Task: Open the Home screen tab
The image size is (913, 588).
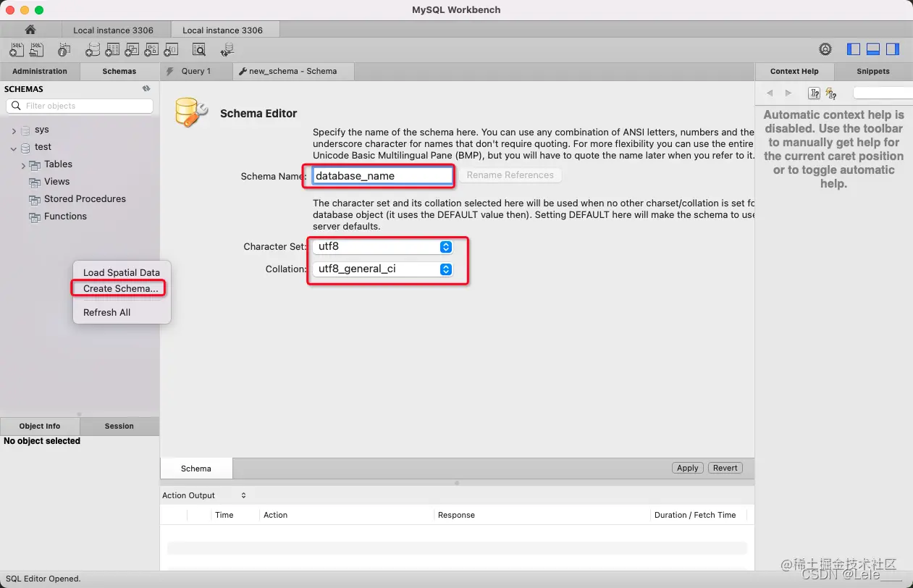Action: click(x=30, y=30)
